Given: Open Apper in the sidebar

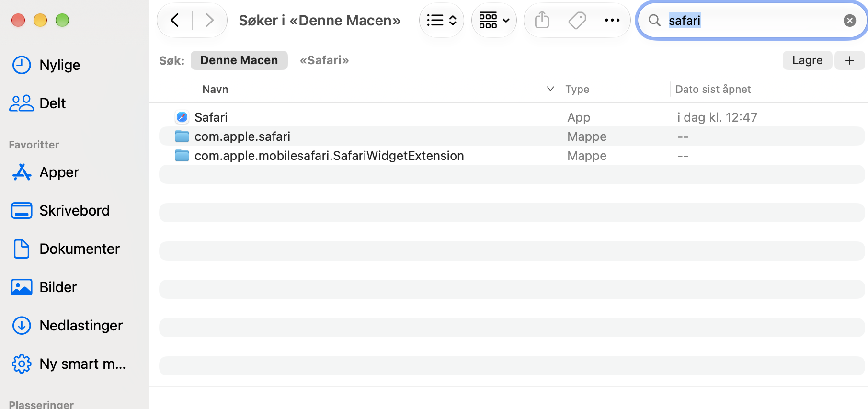Looking at the screenshot, I should [59, 172].
